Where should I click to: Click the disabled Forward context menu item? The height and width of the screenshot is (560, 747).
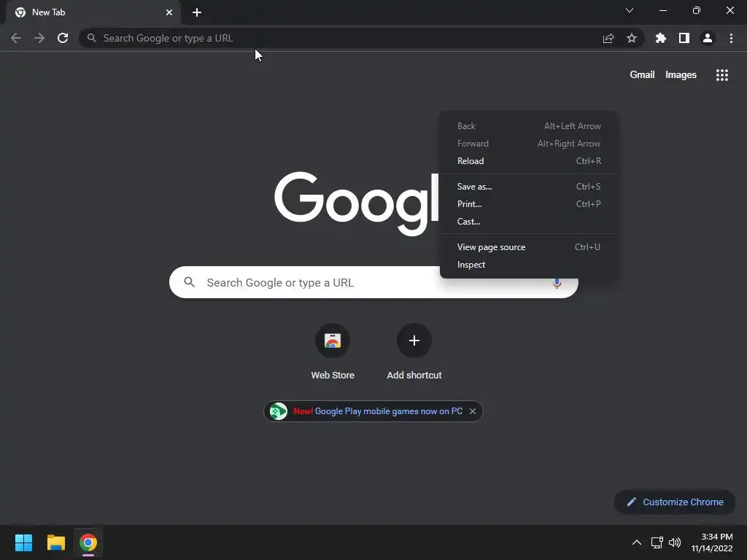tap(529, 144)
